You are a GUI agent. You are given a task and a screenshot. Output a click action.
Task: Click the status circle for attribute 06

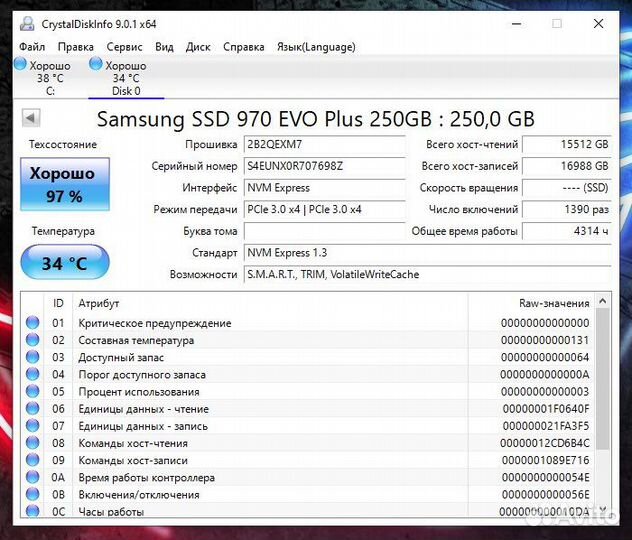(x=33, y=408)
